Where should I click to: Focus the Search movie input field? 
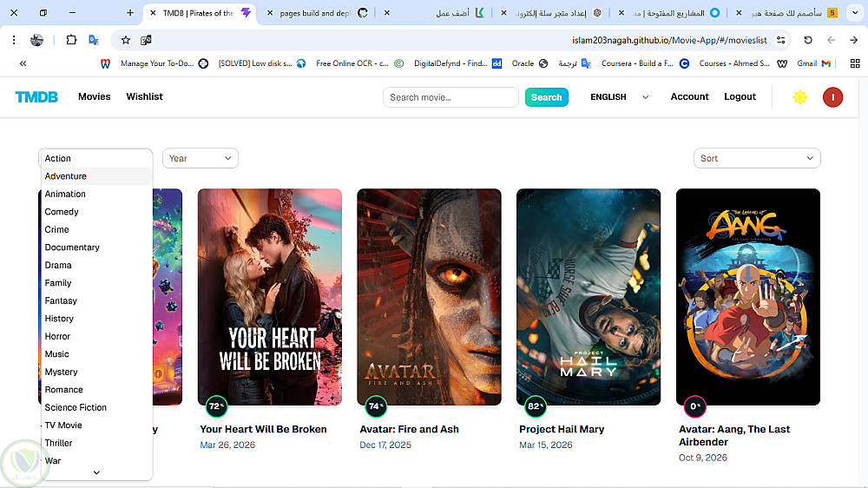(450, 97)
